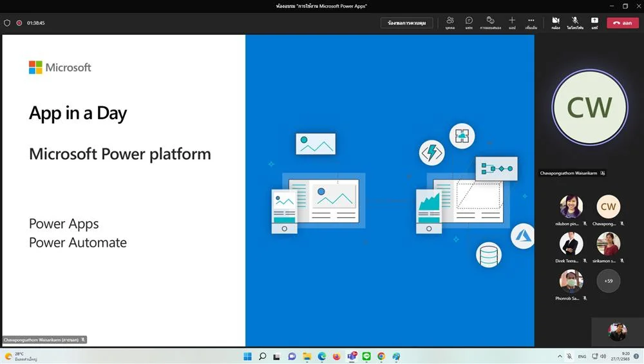Select nilubon pin participant avatar
This screenshot has width=644, height=364.
point(571,206)
